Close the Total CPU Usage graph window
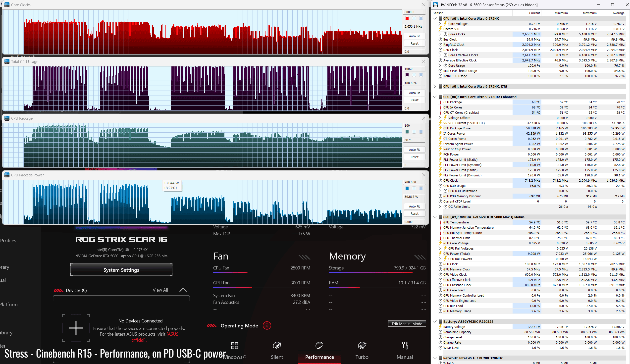The height and width of the screenshot is (364, 630). 423,61
